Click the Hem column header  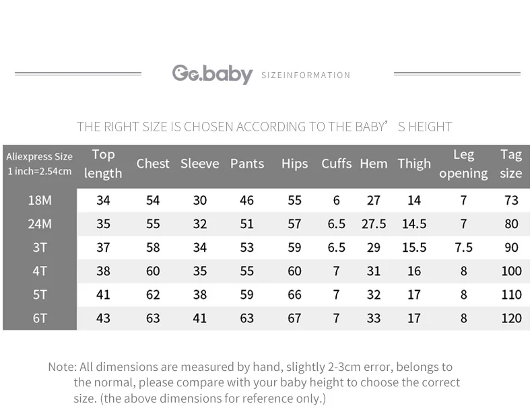[x=374, y=164]
